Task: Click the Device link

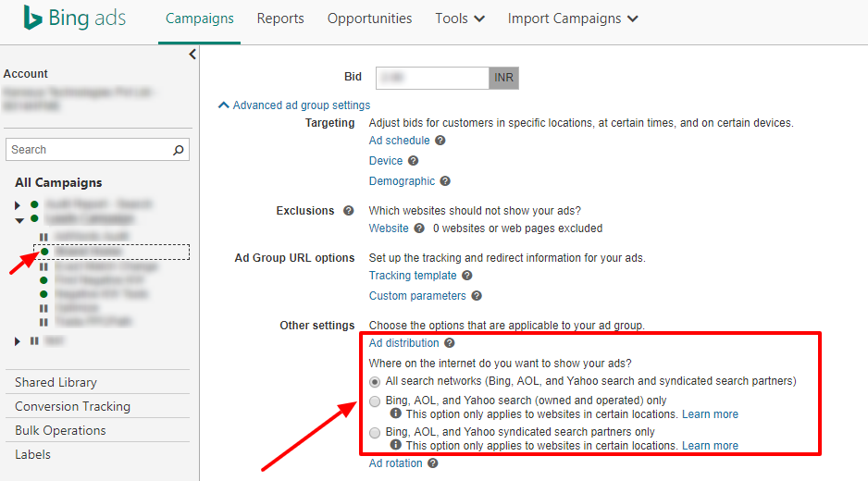Action: (x=386, y=161)
